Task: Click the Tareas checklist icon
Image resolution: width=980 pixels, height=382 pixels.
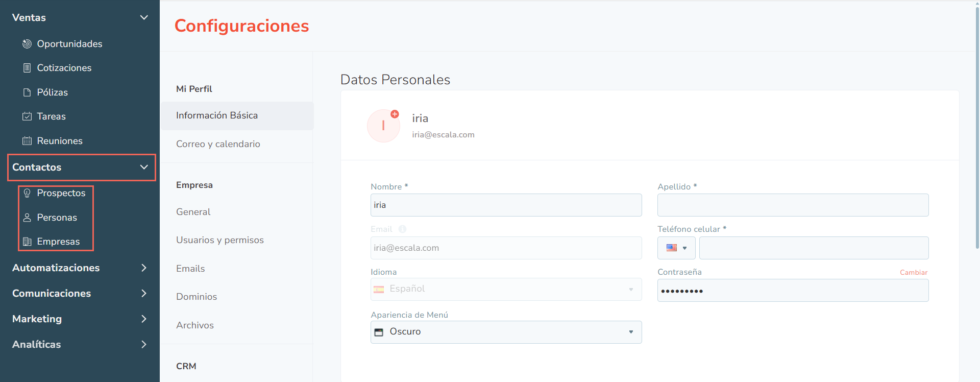Action: pyautogui.click(x=27, y=116)
